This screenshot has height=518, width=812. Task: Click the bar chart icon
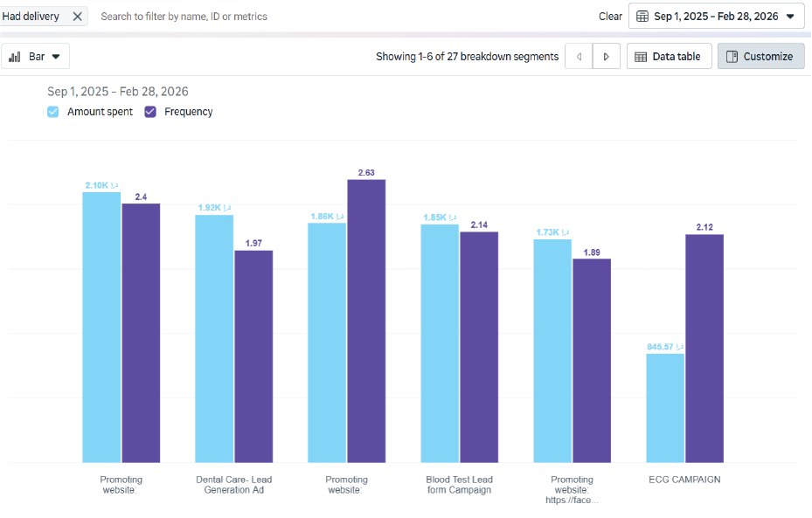(15, 57)
